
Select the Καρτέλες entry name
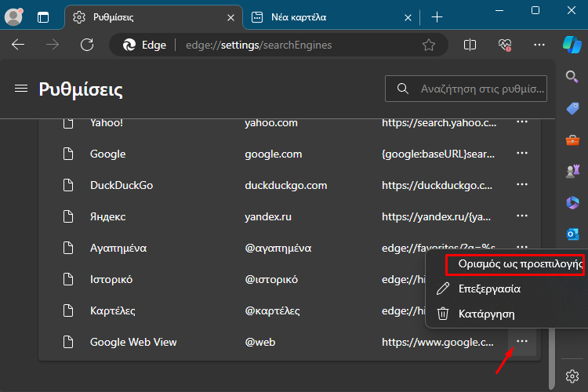112,311
